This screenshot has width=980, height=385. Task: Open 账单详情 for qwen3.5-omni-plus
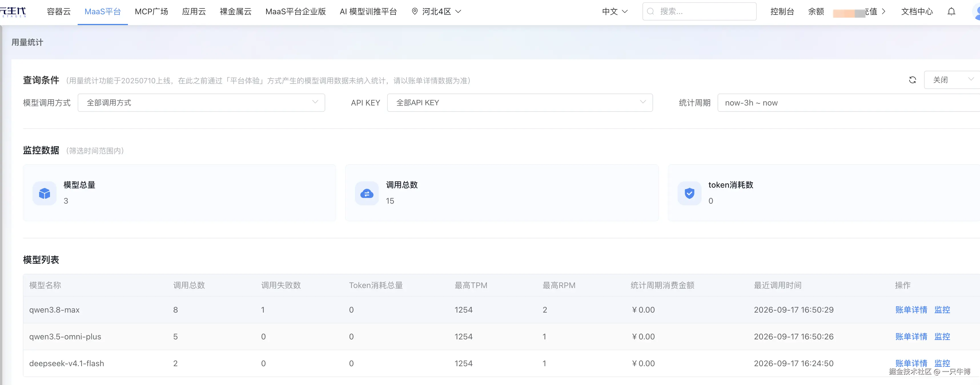coord(911,336)
